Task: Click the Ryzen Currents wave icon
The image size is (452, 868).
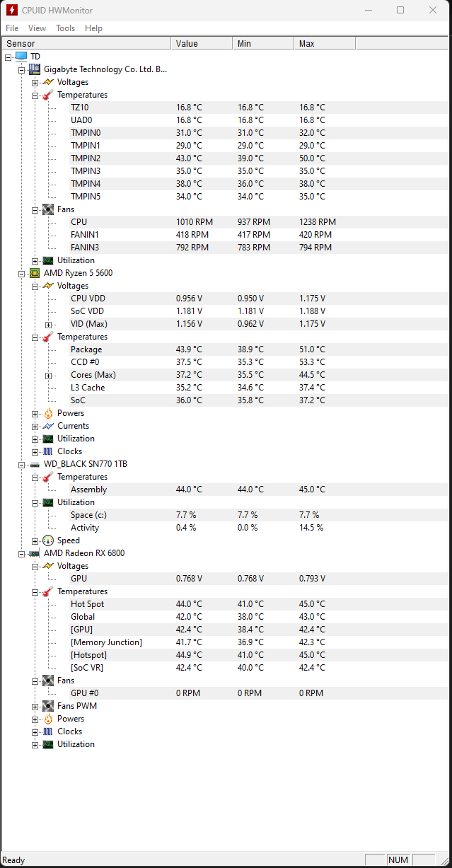Action: [47, 426]
